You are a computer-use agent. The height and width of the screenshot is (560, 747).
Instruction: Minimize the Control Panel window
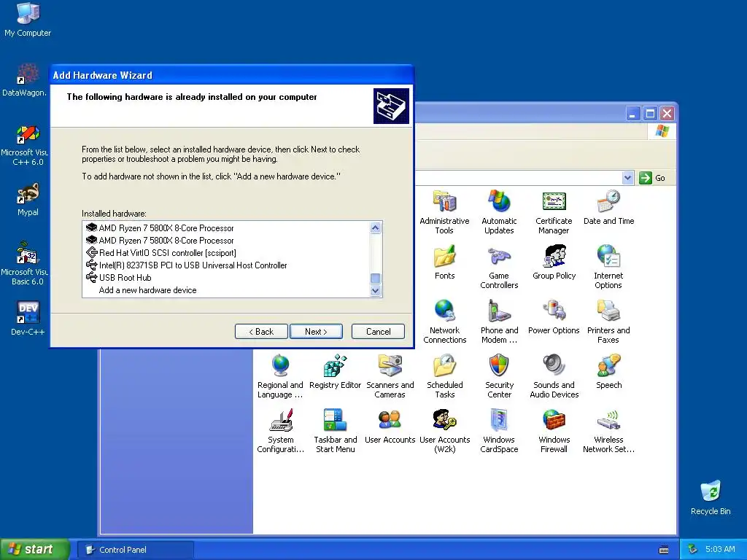[x=632, y=114]
